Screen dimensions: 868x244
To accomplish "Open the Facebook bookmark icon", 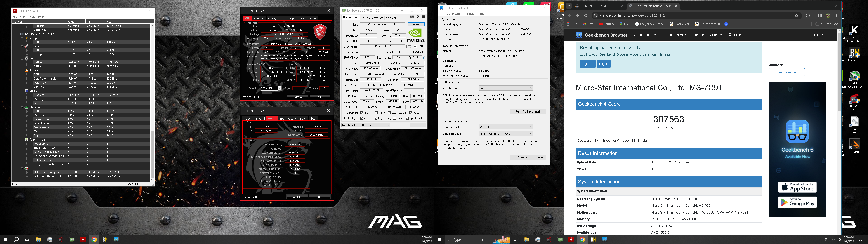I will click(726, 24).
